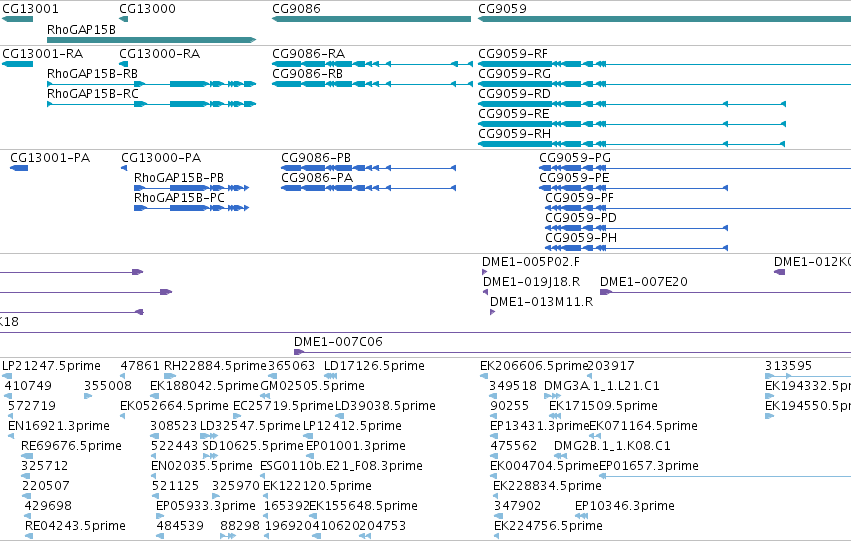The width and height of the screenshot is (851, 541).
Task: Select EST EK228834.5prime
Action: point(547,486)
